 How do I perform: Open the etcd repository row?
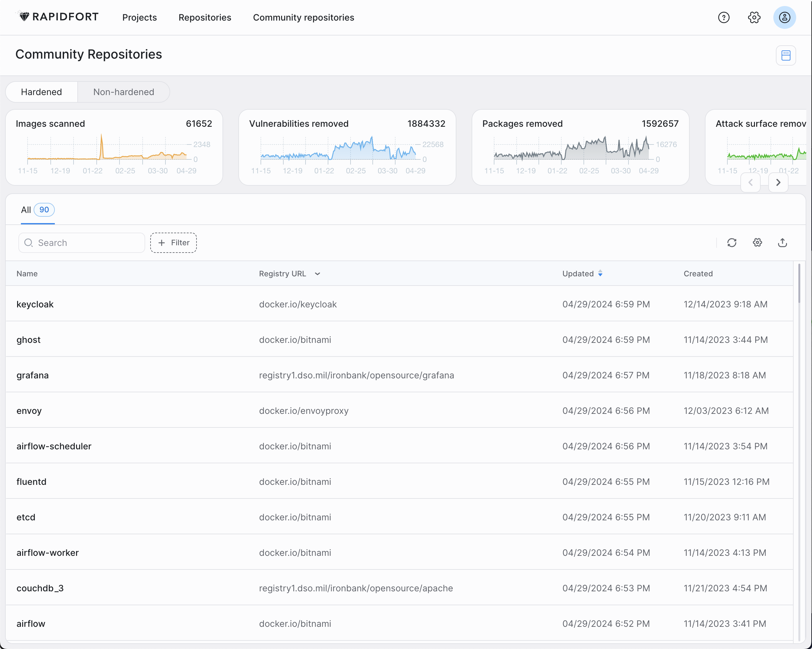(399, 517)
